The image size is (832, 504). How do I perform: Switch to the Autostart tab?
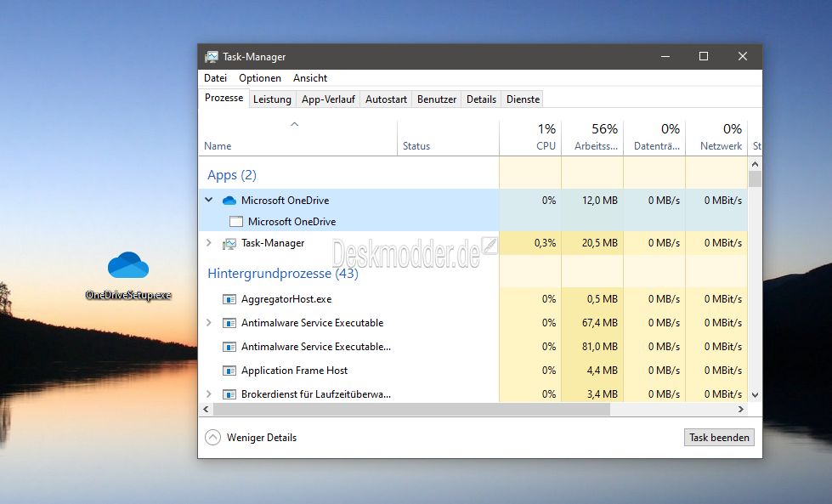pos(387,99)
